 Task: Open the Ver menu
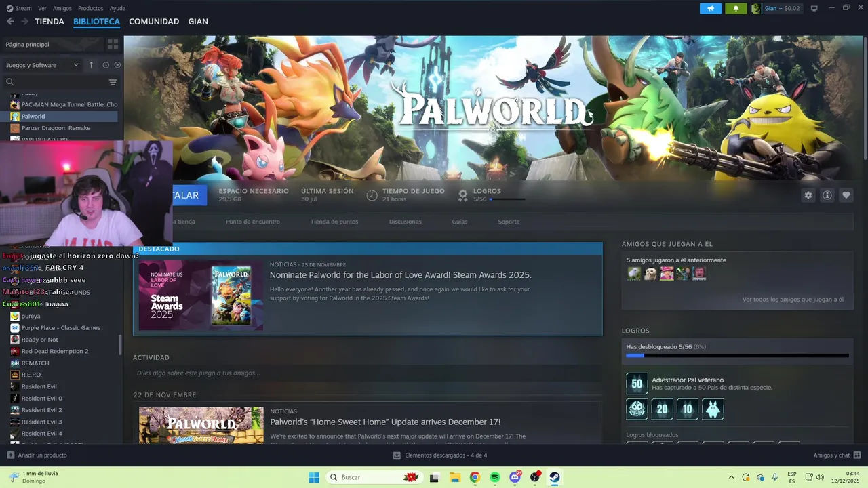(42, 8)
